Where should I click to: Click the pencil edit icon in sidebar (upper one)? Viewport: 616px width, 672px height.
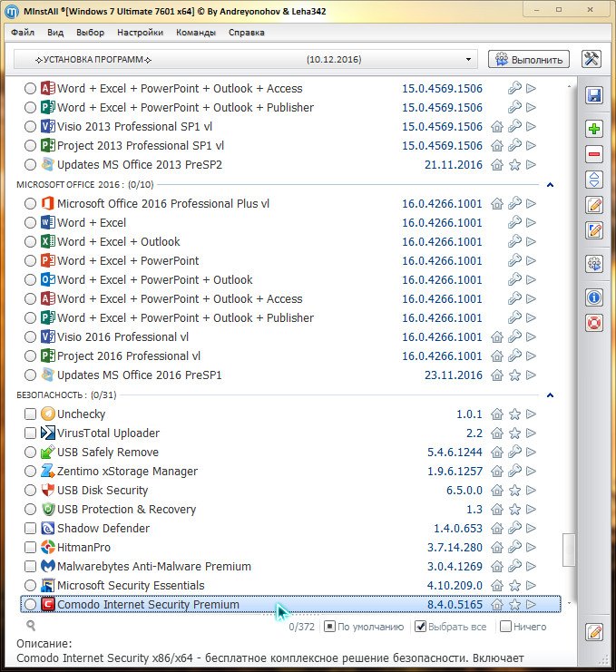pos(593,205)
